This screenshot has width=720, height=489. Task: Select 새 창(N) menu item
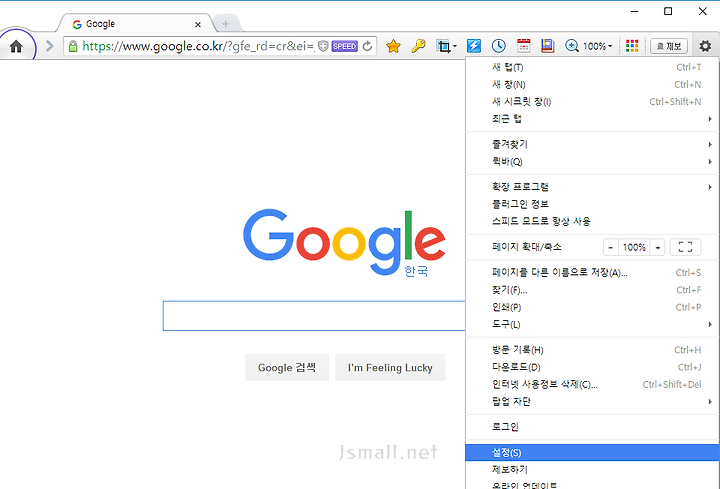(592, 84)
